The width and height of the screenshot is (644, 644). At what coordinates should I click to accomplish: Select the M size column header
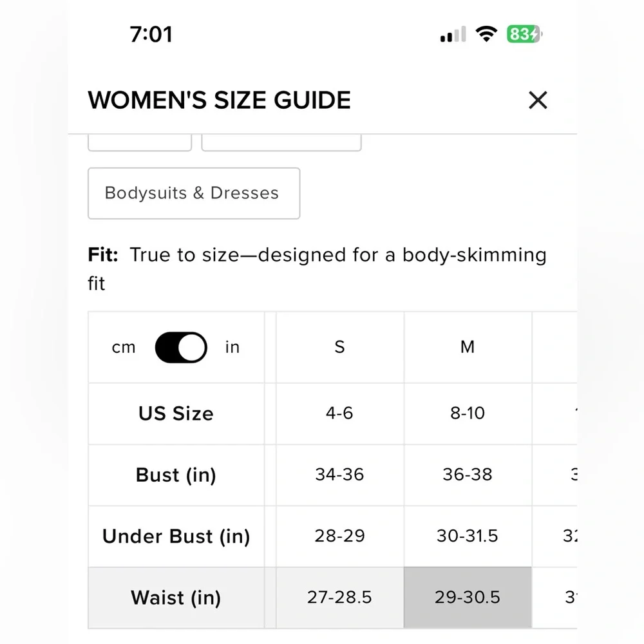(468, 347)
